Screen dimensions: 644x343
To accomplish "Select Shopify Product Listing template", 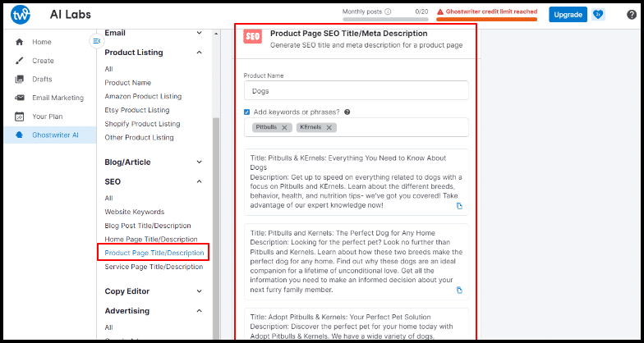I will (x=142, y=123).
